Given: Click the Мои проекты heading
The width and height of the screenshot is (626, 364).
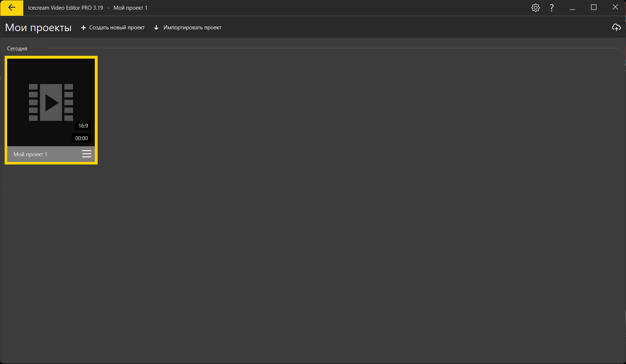Looking at the screenshot, I should click(38, 28).
